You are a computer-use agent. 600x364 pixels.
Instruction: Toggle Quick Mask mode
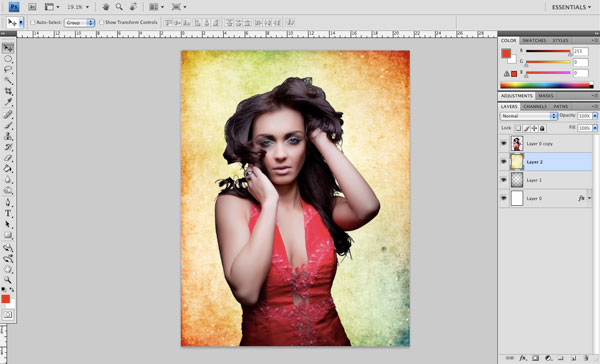[x=8, y=315]
